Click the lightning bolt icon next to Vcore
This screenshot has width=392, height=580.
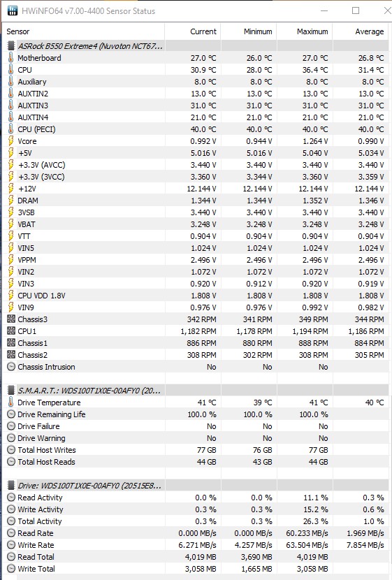point(10,141)
